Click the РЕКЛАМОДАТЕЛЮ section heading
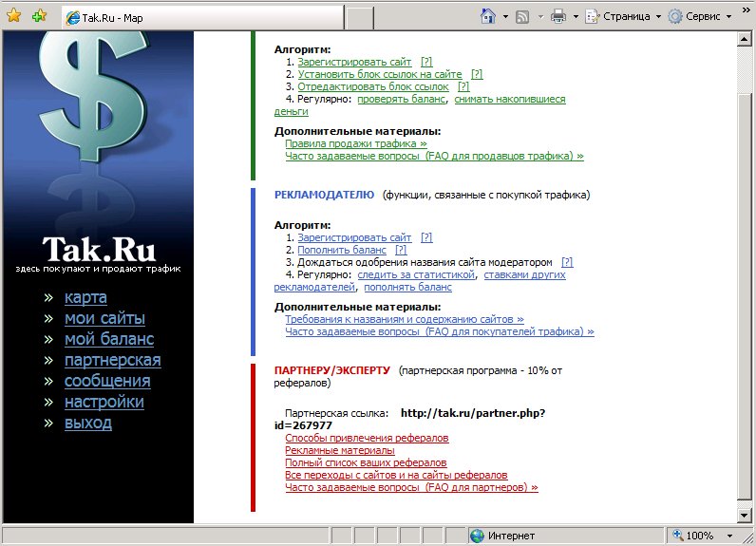Viewport: 756px width, 546px height. point(324,196)
